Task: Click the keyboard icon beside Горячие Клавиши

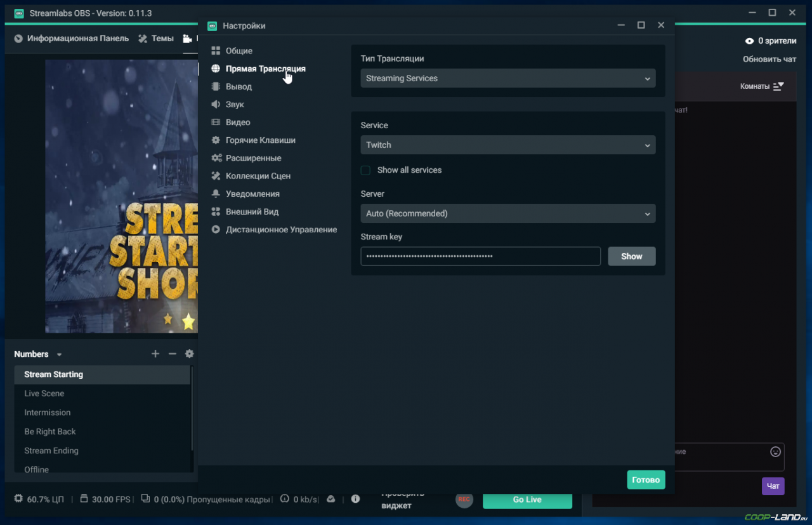Action: coord(216,140)
